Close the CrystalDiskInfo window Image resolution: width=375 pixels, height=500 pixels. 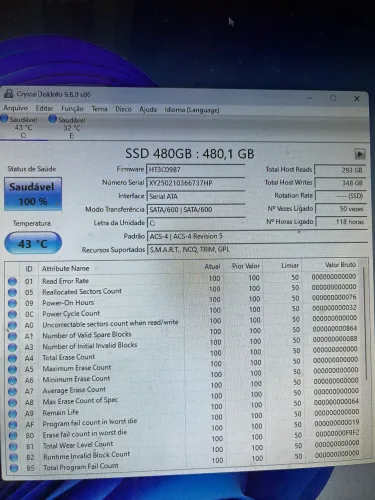coord(357,99)
